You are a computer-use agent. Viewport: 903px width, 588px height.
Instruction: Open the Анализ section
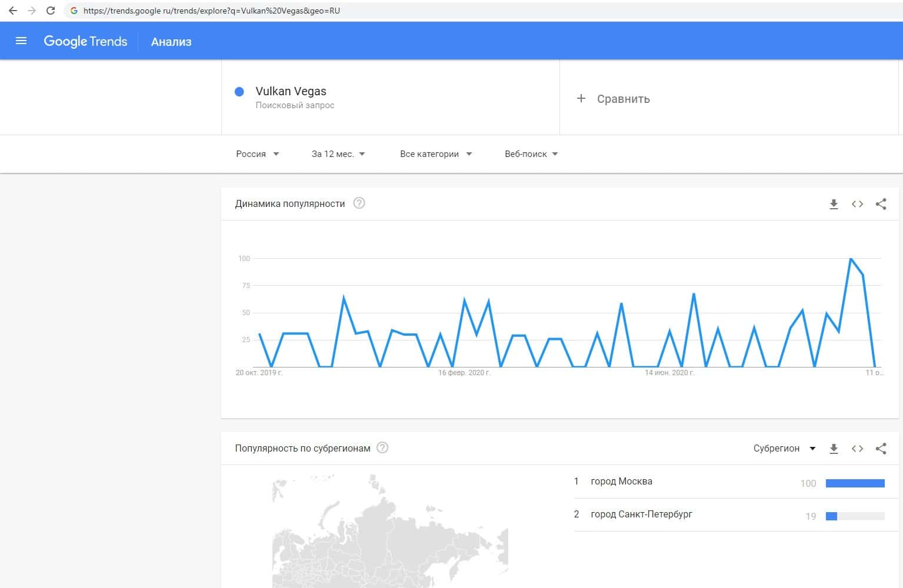[x=171, y=42]
